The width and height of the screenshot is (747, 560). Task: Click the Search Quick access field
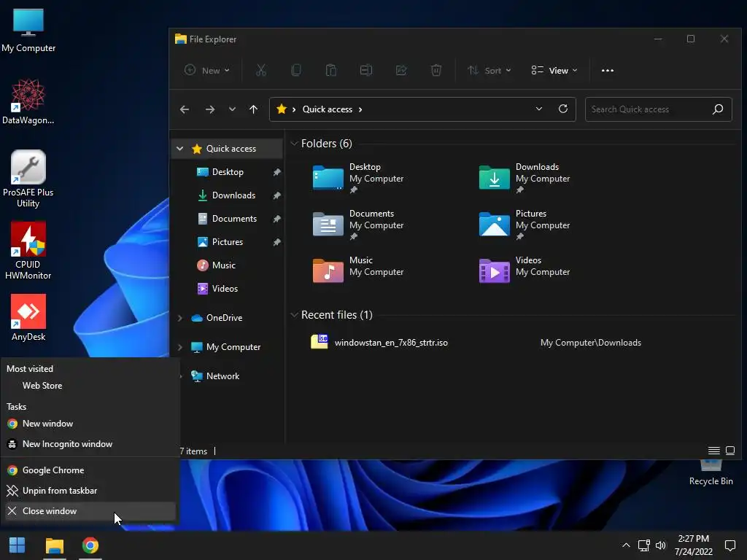(x=659, y=109)
